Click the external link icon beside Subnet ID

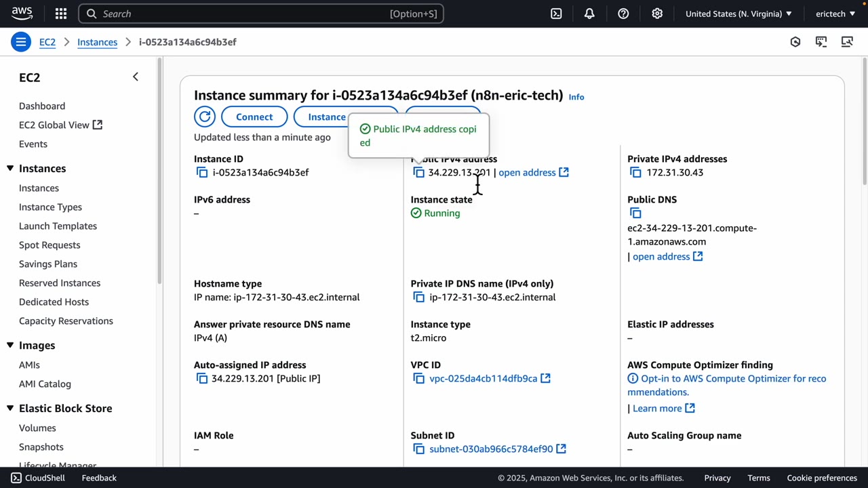click(x=561, y=449)
